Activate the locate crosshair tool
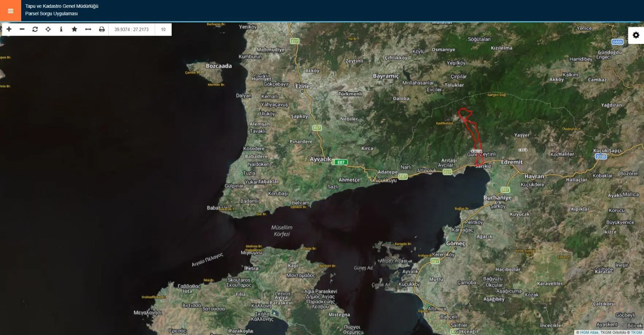Image resolution: width=644 pixels, height=335 pixels. pos(48,29)
